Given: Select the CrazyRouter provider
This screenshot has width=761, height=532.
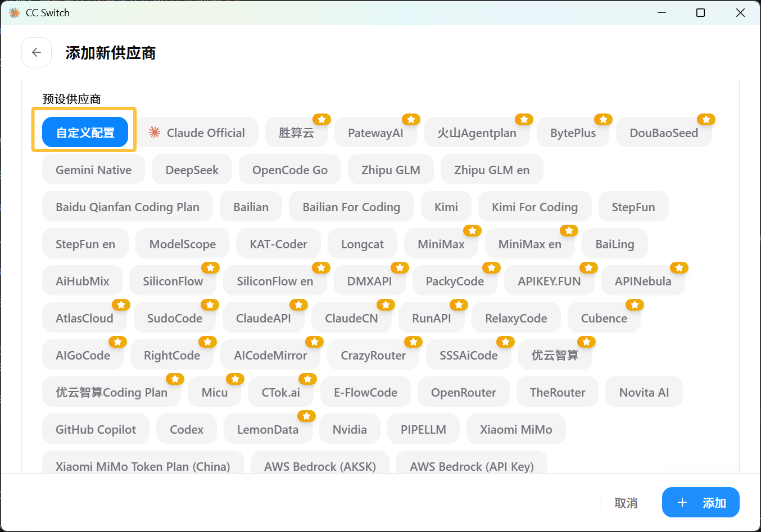Looking at the screenshot, I should tap(373, 355).
